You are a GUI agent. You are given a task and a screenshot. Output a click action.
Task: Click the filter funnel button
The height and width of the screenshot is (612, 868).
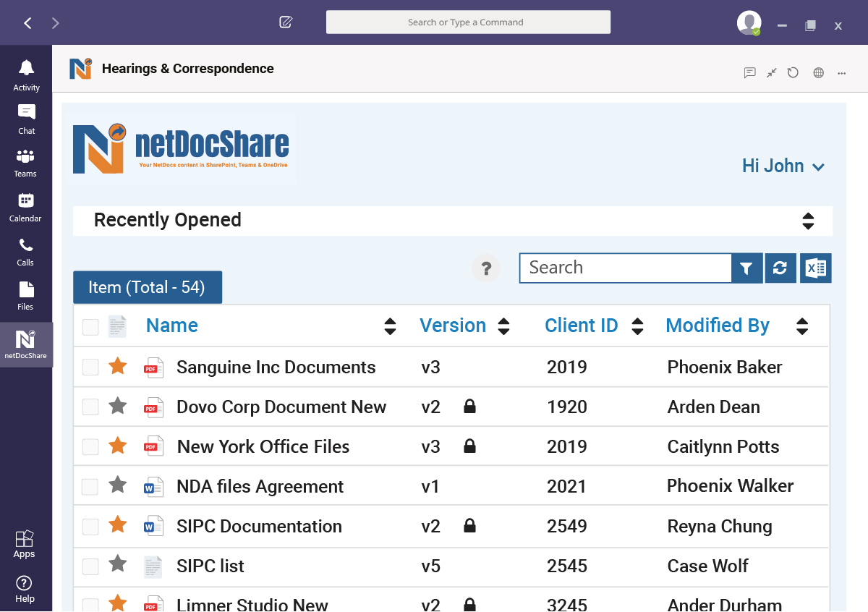[747, 268]
